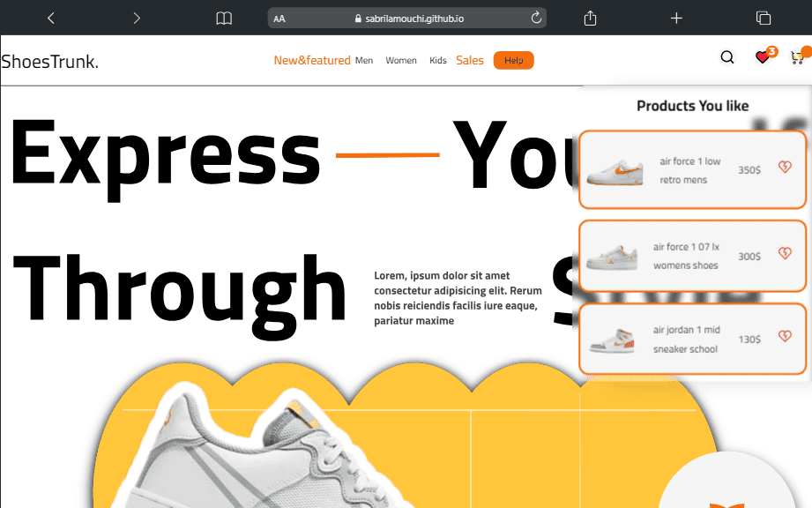The image size is (812, 508).
Task: Click the orange Help button
Action: click(x=513, y=61)
